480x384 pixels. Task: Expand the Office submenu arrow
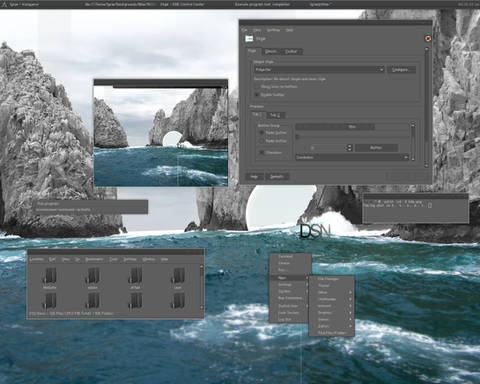[350, 292]
